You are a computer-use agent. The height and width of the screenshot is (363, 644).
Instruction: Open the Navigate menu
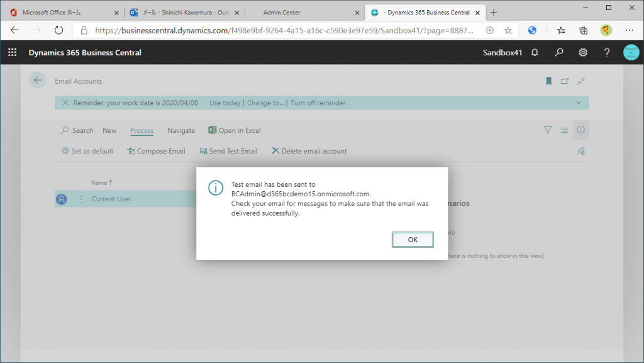(x=181, y=130)
